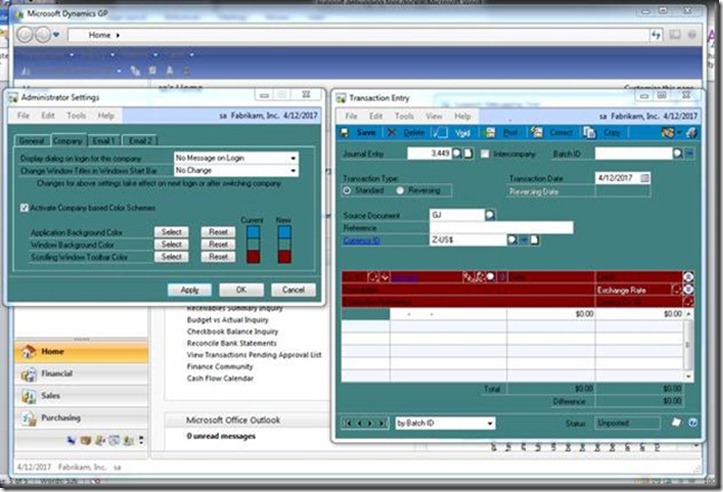Click Select for Scrolling Window Toolbar Color

tap(172, 256)
